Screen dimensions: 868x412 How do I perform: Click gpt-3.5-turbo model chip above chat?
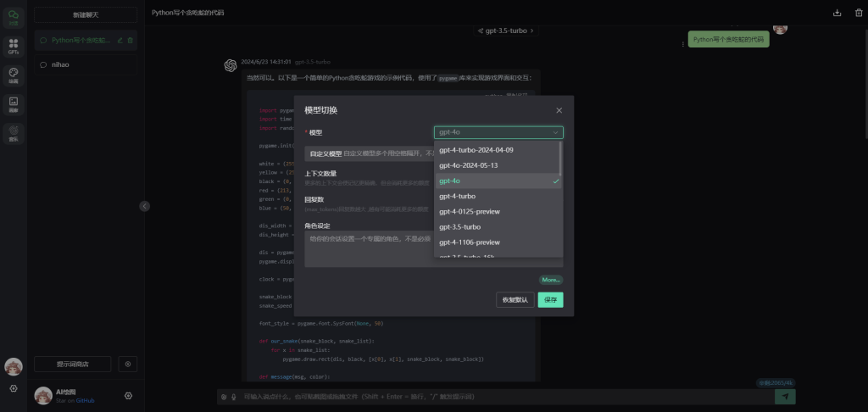506,31
